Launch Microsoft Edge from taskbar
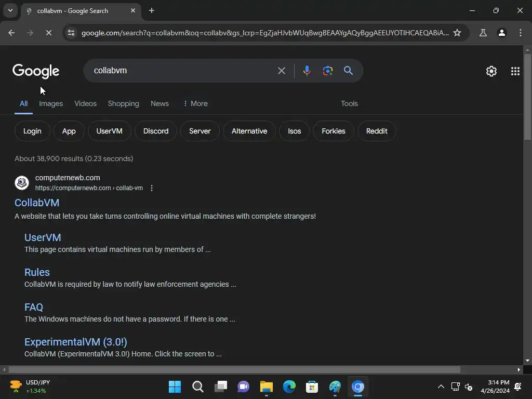This screenshot has width=532, height=399. tap(289, 387)
